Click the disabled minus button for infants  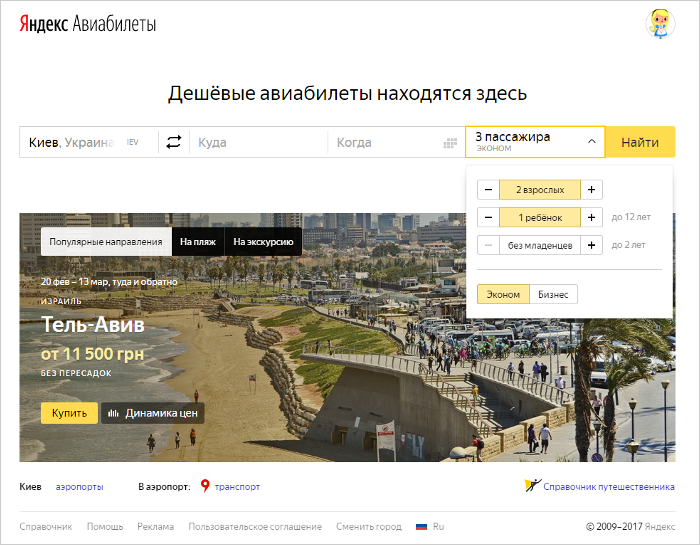488,245
